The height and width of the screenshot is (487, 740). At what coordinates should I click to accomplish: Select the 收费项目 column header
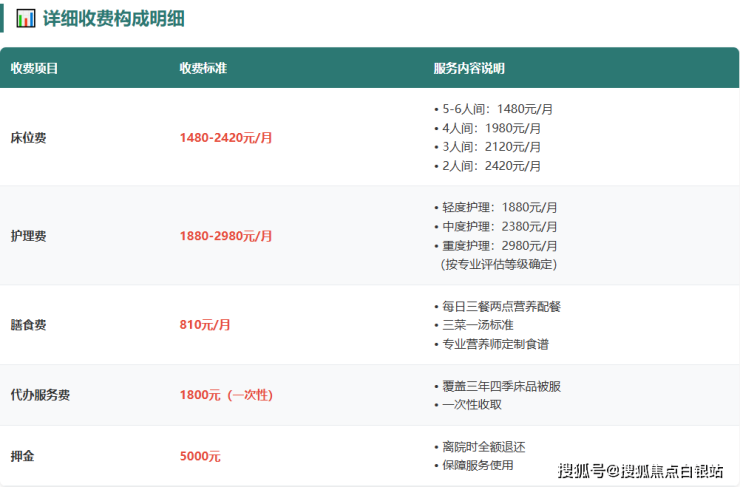(34, 69)
